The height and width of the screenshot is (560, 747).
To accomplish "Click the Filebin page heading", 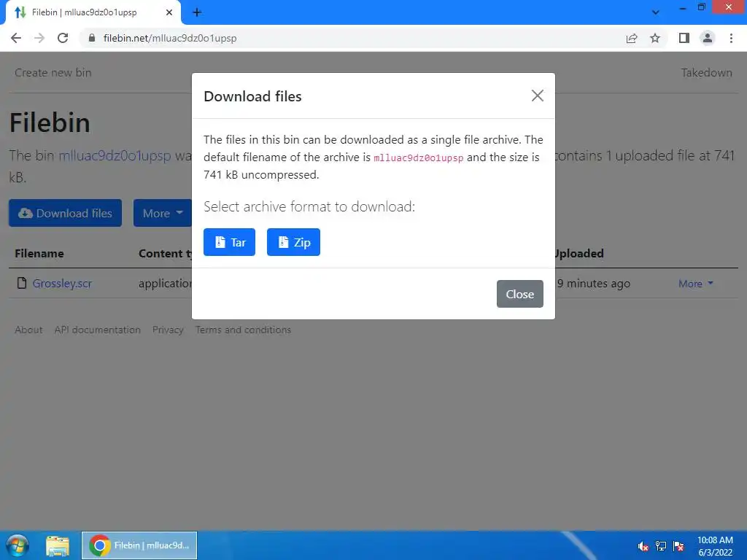I will 50,122.
